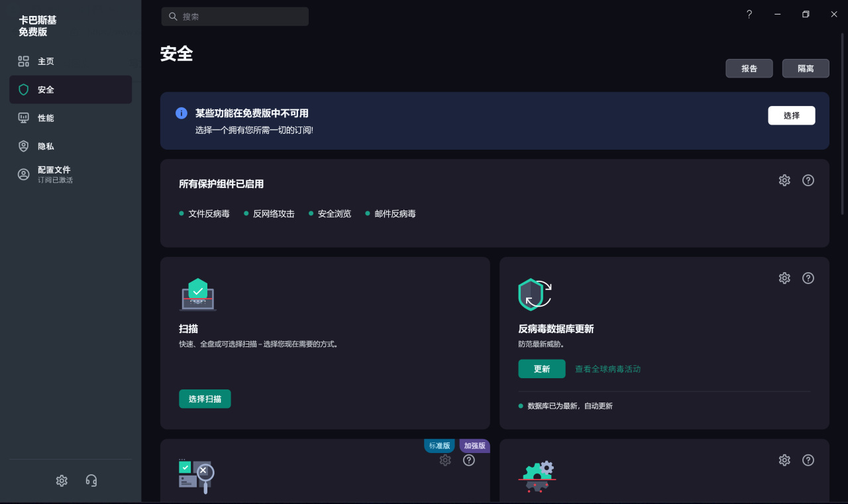
Task: Click the magnifier illustration in the 标准版 card
Action: [197, 476]
